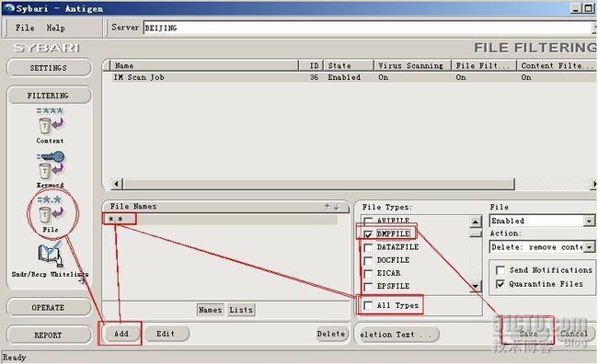Open the File menu
The height and width of the screenshot is (364, 598).
25,28
